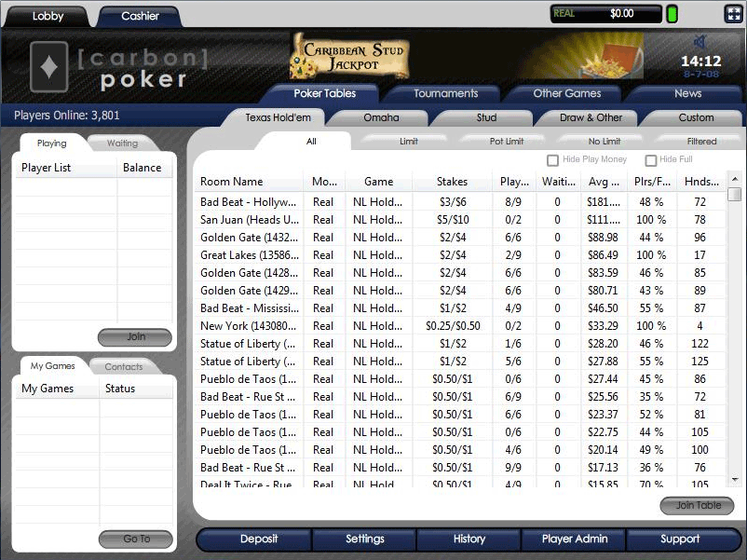The image size is (747, 560).
Task: Switch to the Tournaments tab
Action: point(445,93)
